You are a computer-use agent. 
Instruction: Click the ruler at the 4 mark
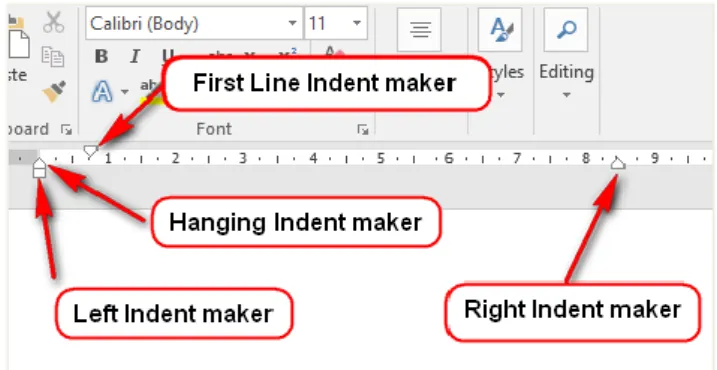click(x=313, y=159)
